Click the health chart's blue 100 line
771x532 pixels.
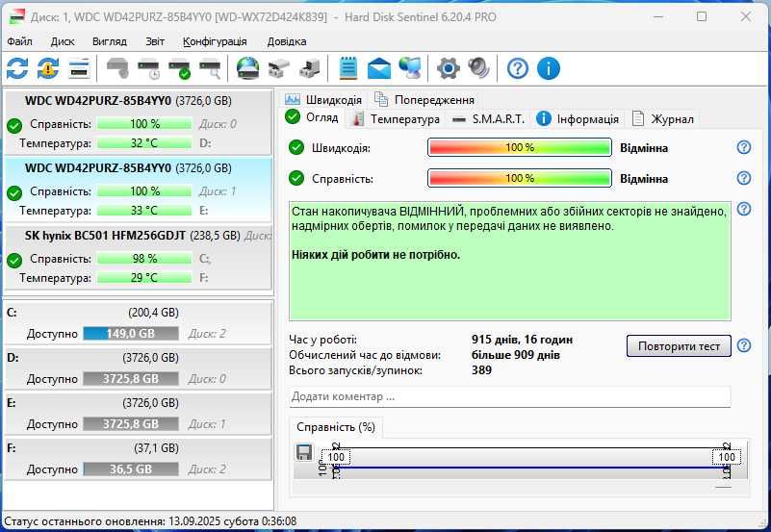pyautogui.click(x=531, y=468)
